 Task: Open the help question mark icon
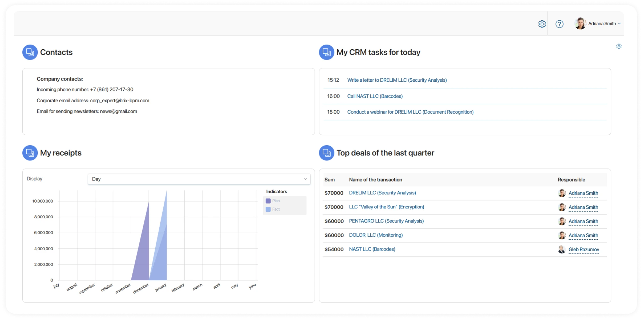click(559, 24)
